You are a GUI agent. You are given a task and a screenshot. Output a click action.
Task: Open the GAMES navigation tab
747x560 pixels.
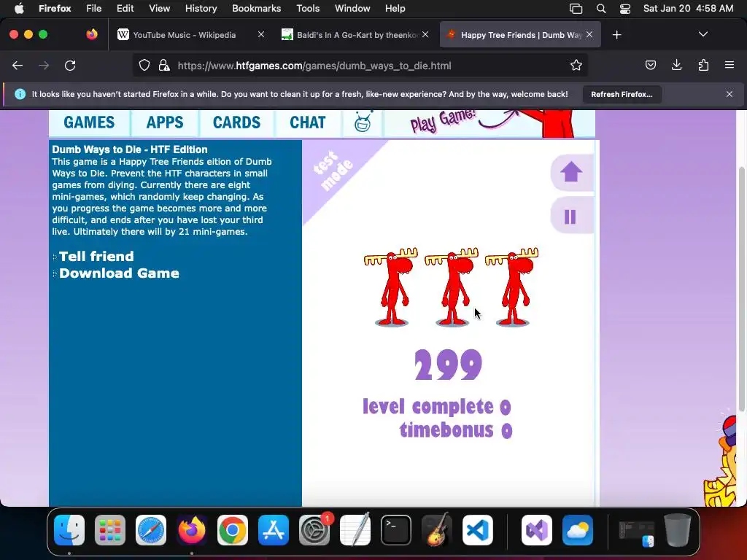[89, 122]
